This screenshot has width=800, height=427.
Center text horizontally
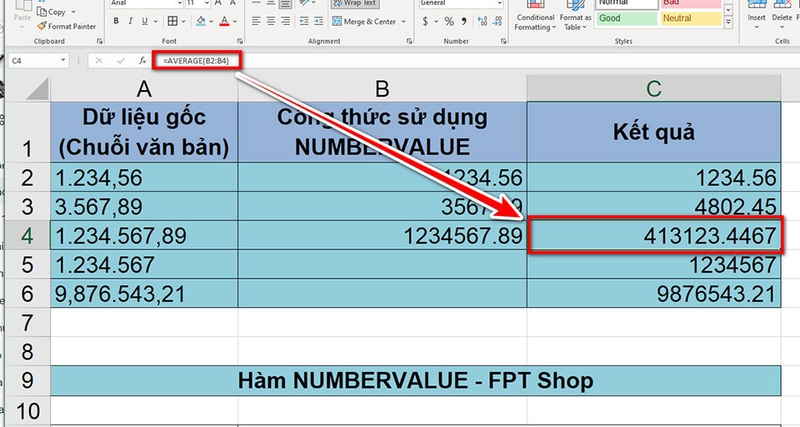coord(271,21)
